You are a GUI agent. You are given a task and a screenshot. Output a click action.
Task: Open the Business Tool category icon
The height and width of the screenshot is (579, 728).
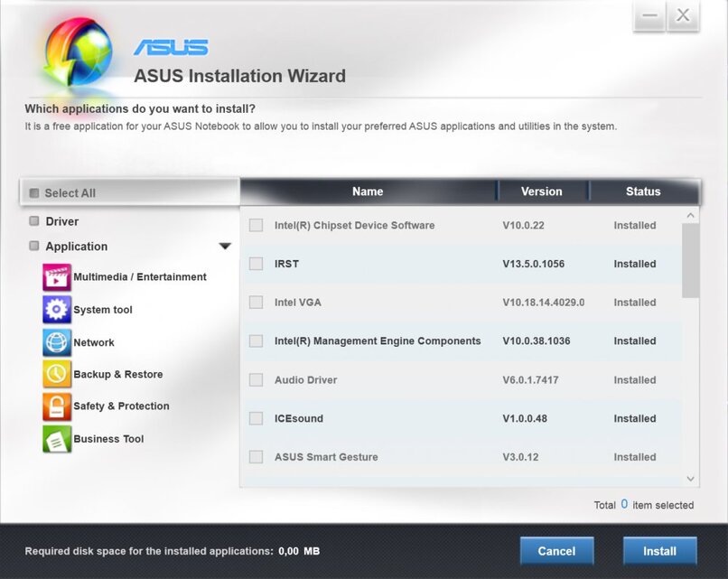coord(56,439)
